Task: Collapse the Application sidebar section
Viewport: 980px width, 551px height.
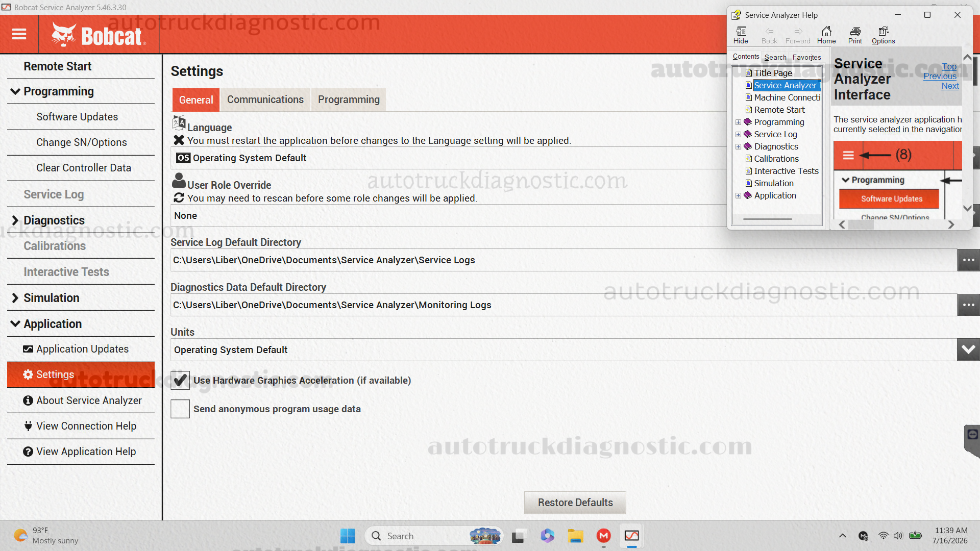Action: 15,324
